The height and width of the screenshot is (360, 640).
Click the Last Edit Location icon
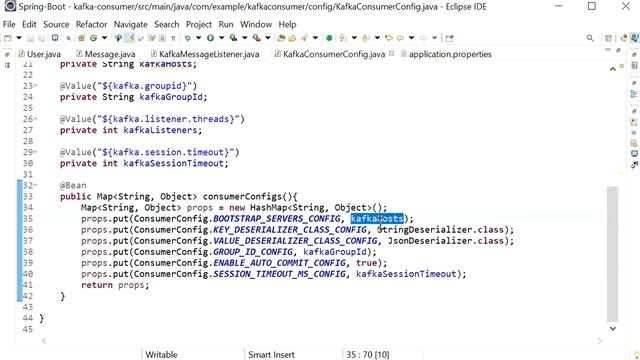click(389, 38)
